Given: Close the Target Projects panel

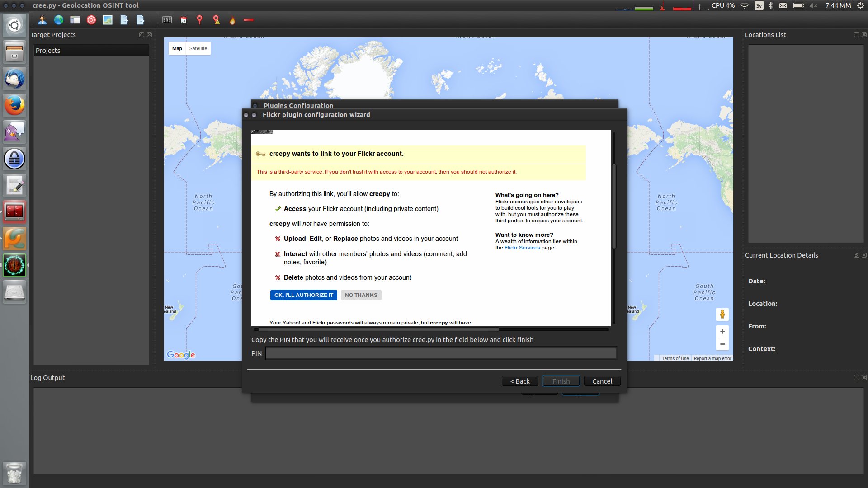Looking at the screenshot, I should click(x=150, y=35).
